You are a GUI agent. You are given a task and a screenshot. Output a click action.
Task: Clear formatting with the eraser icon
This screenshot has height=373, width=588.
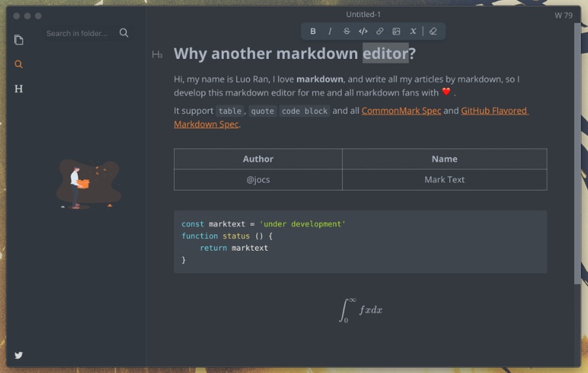(x=433, y=32)
